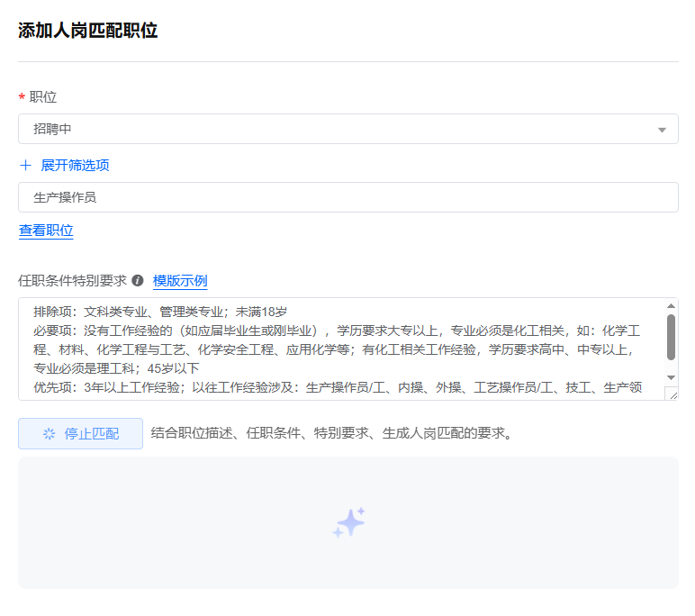Click the 停止匹配 button

coord(81,434)
